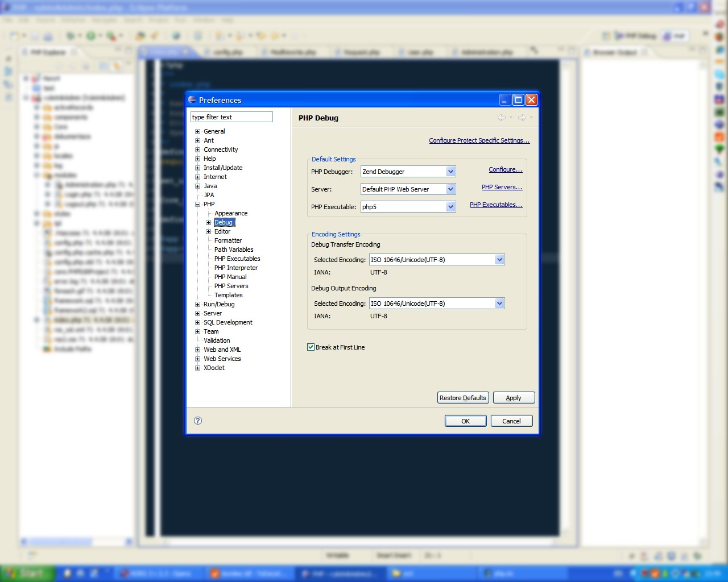Select Templates under PHP

[x=229, y=295]
